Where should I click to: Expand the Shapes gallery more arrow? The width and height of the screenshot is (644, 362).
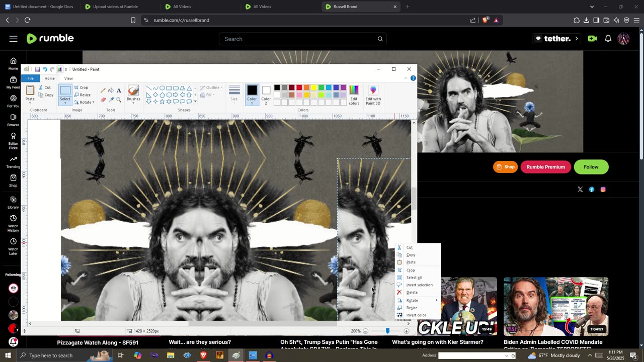(x=195, y=102)
